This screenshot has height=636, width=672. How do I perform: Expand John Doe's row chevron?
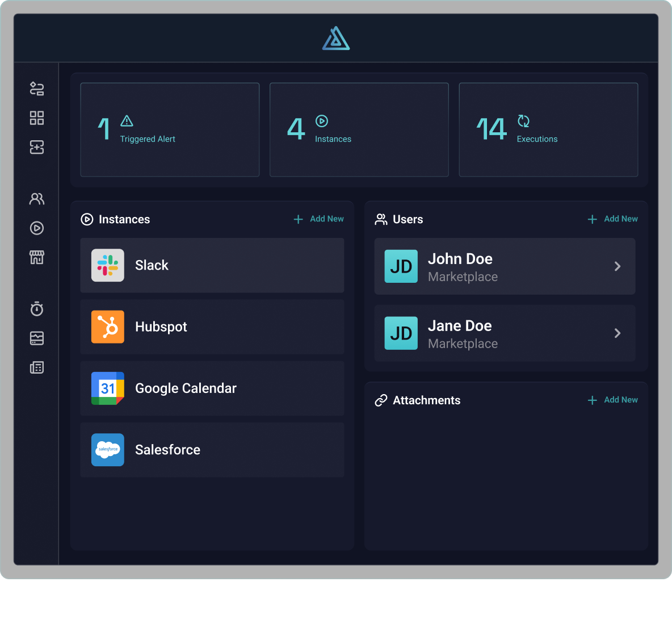coord(618,266)
